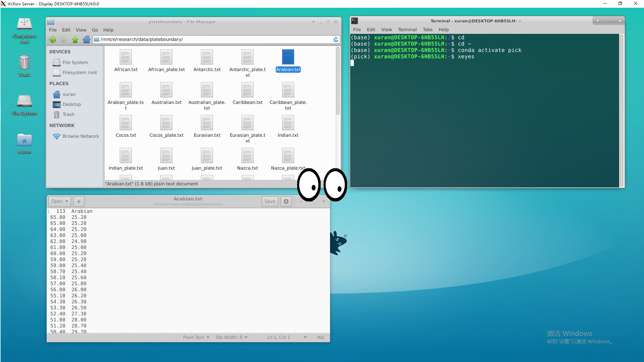Open the Terminal menu in the terminal window
Viewport: 644px width, 362px height.
pyautogui.click(x=407, y=29)
